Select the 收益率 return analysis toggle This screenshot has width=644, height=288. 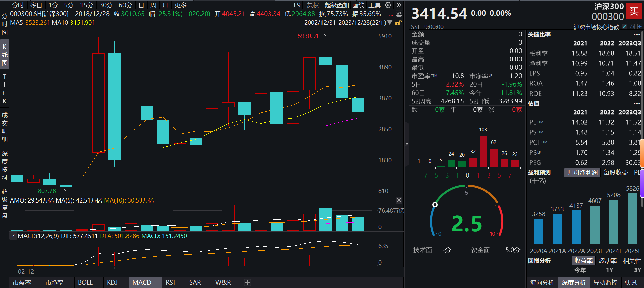[x=583, y=261]
